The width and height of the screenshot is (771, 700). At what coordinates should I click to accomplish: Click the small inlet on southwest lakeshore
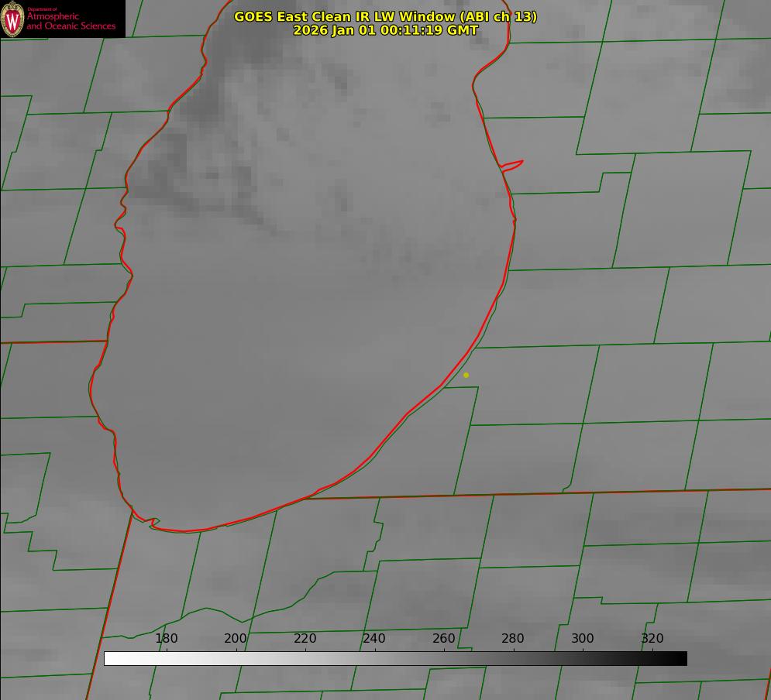[x=153, y=523]
